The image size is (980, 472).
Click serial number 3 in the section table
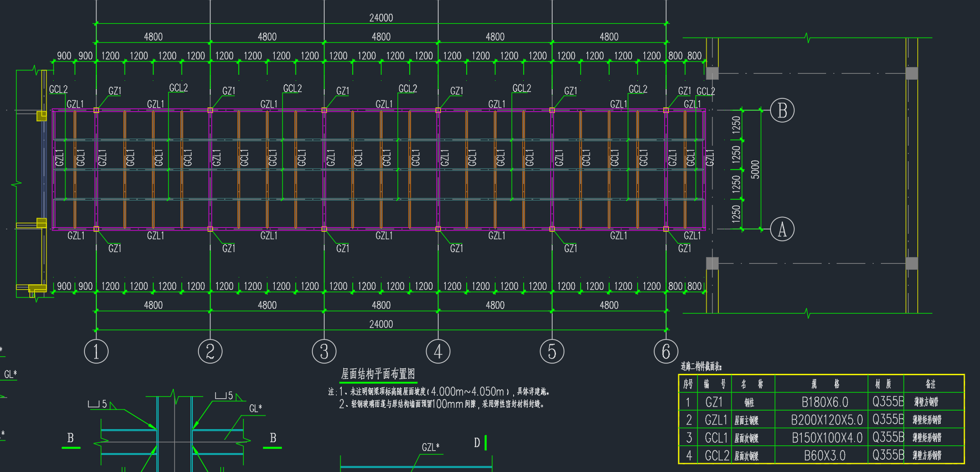(x=689, y=438)
